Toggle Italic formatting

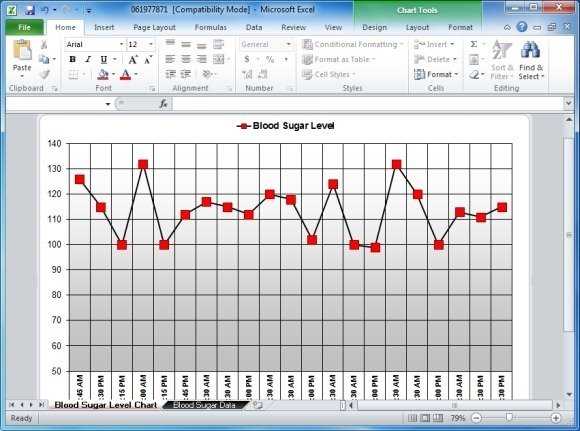click(88, 60)
